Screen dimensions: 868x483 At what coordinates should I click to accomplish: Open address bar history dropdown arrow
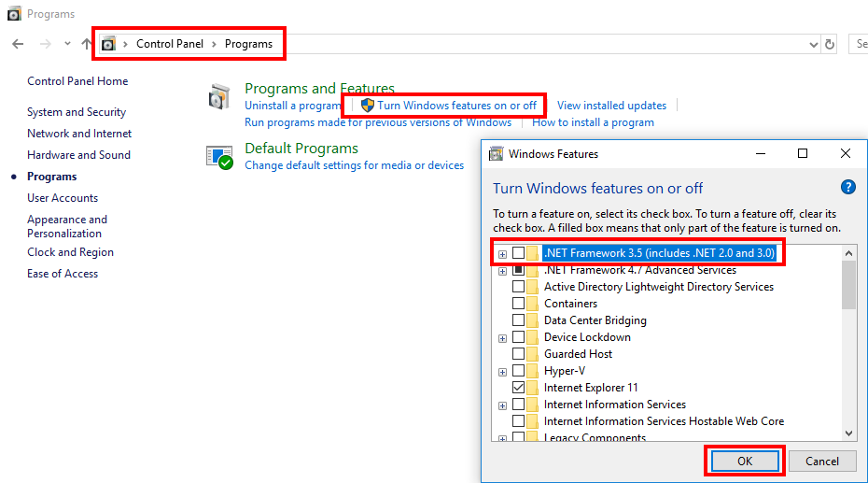(813, 44)
